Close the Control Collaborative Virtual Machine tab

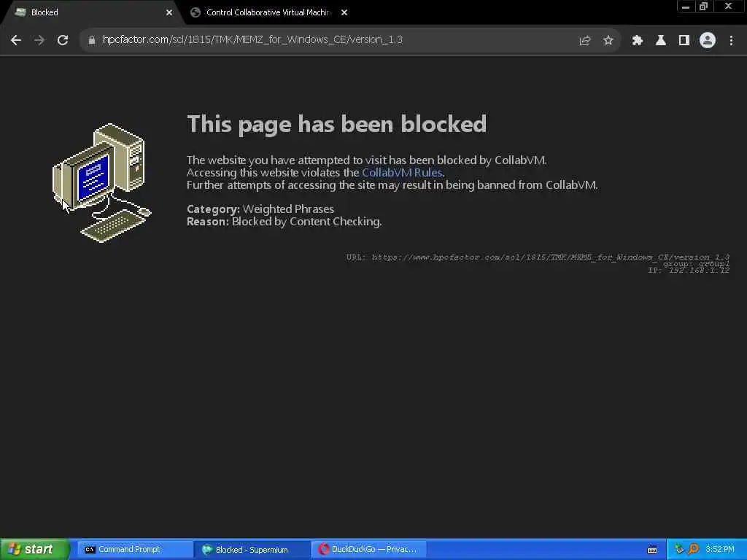[344, 13]
